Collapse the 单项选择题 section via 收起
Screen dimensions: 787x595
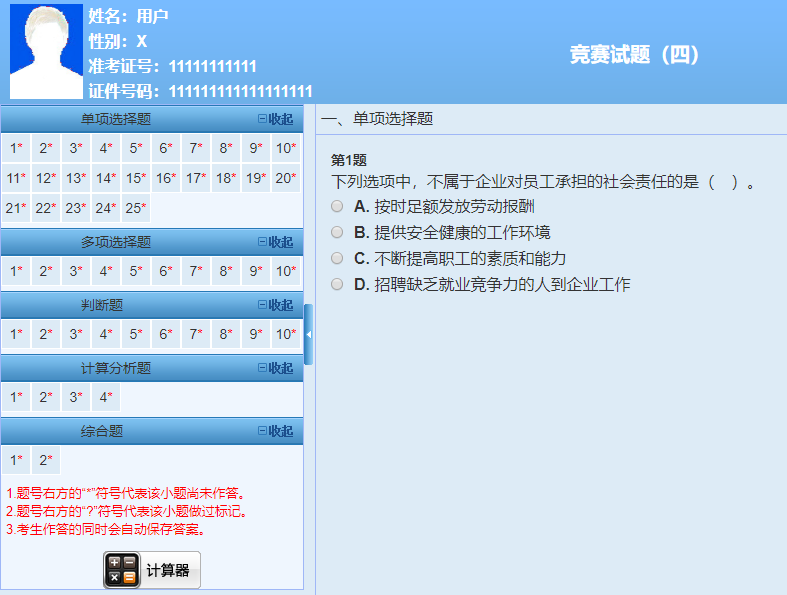pyautogui.click(x=276, y=119)
